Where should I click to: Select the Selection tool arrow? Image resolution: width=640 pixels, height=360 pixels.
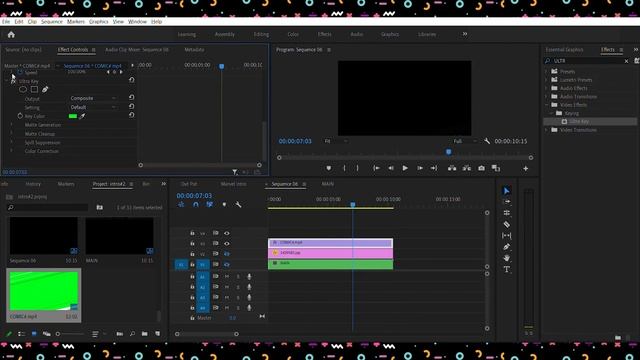point(507,191)
